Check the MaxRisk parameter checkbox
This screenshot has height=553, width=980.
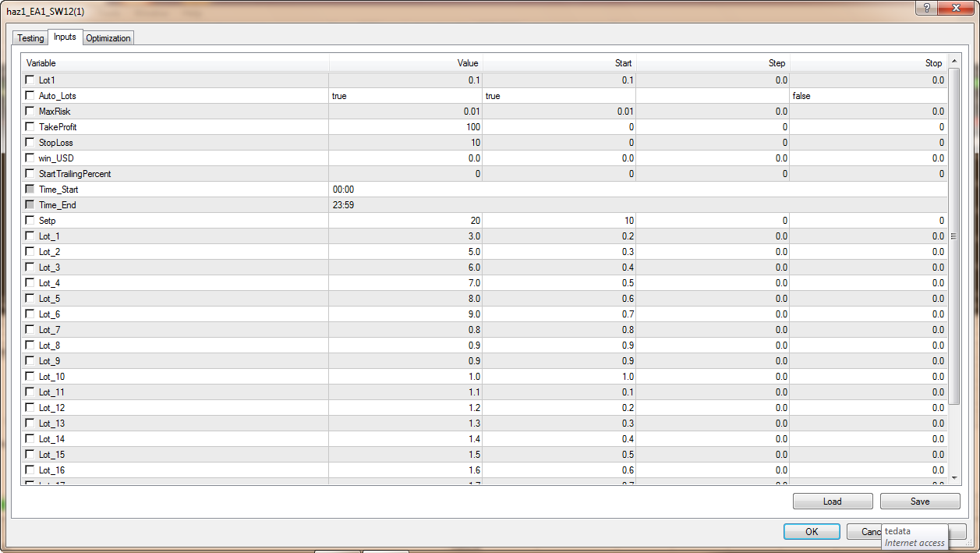[x=30, y=111]
